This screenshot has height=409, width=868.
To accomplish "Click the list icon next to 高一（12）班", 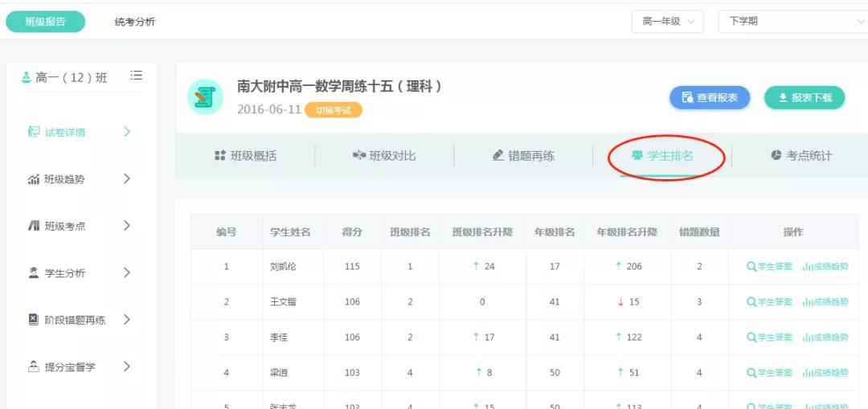I will (x=137, y=76).
